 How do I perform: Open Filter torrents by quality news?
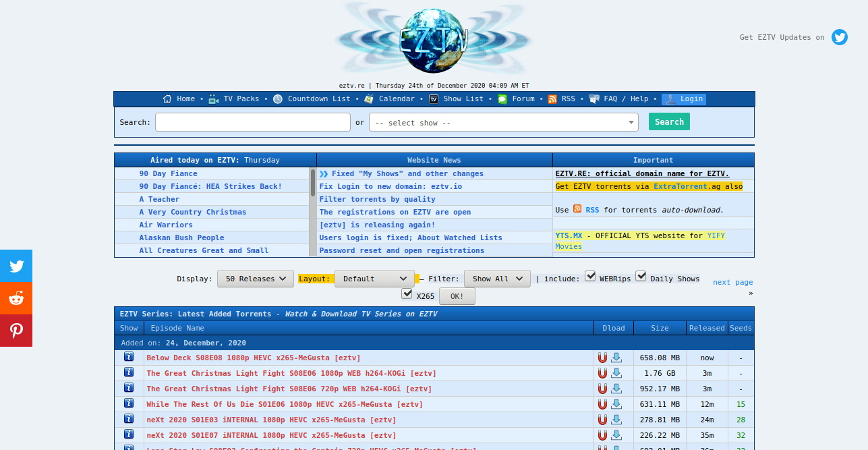[x=377, y=199]
